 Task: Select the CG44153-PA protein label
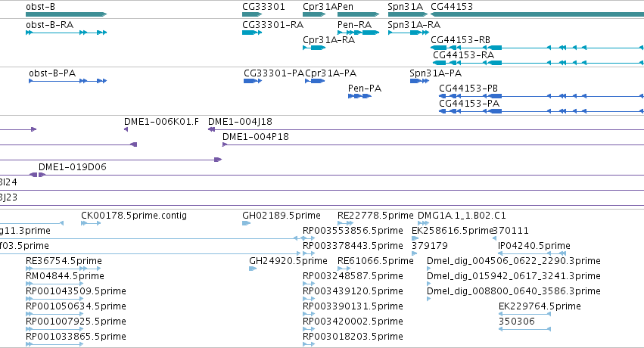(x=469, y=104)
